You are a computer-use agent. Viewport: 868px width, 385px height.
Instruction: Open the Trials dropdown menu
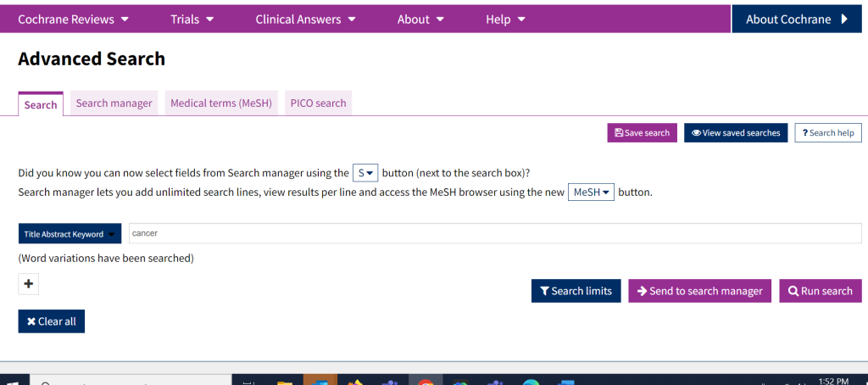click(x=192, y=20)
